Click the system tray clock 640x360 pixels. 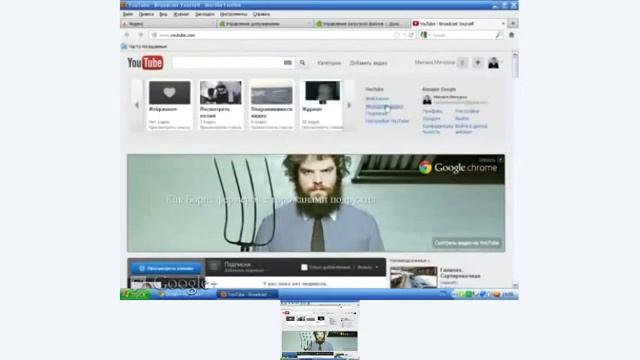coord(508,294)
